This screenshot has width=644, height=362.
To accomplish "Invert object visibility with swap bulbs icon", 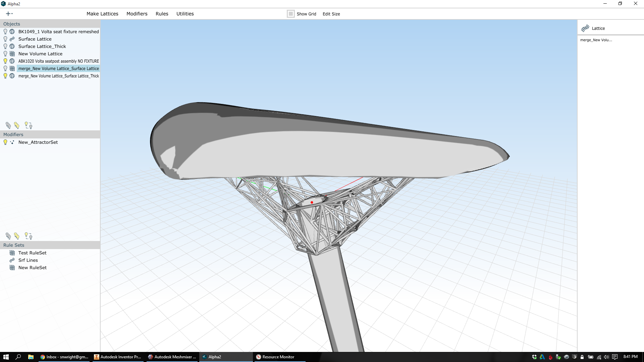I will 29,125.
